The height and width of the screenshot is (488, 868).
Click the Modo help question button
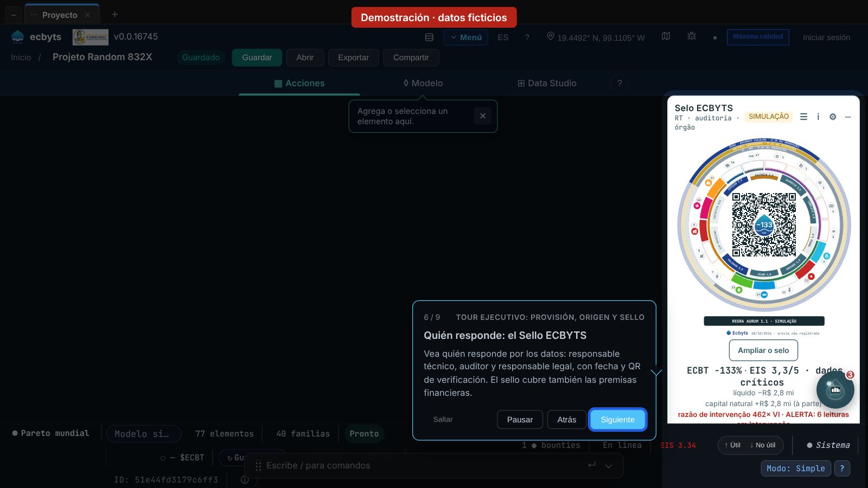(842, 468)
